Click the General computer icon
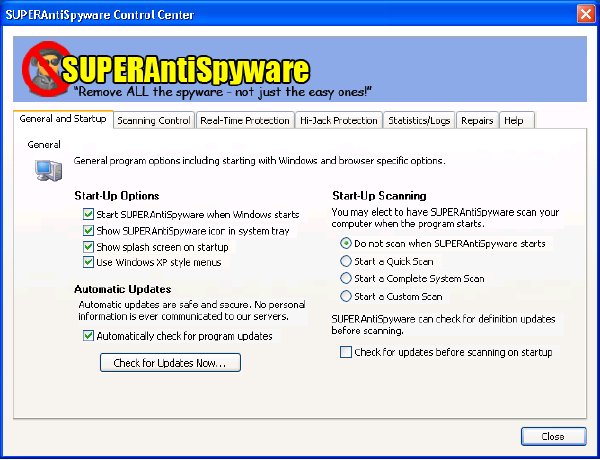The height and width of the screenshot is (460, 600). pyautogui.click(x=49, y=170)
